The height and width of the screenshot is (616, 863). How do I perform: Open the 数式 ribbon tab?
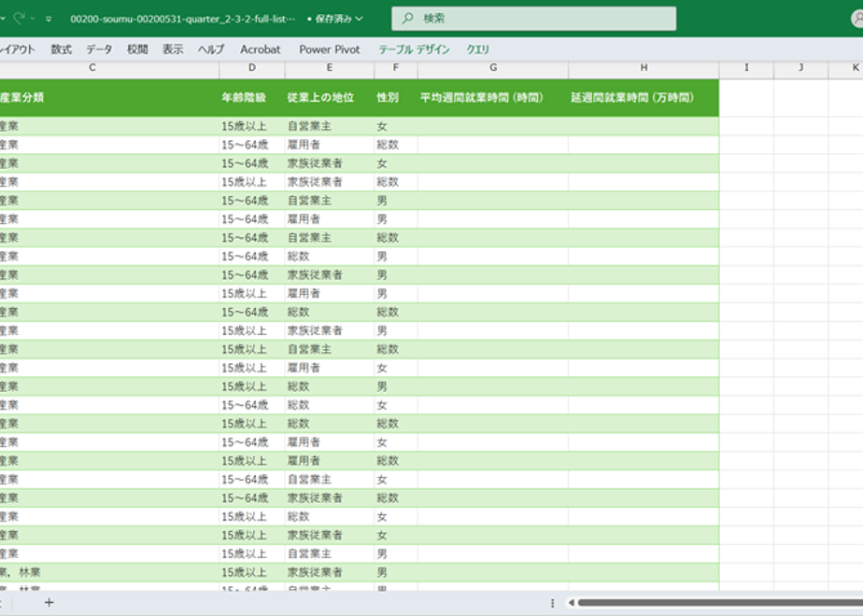pyautogui.click(x=61, y=49)
